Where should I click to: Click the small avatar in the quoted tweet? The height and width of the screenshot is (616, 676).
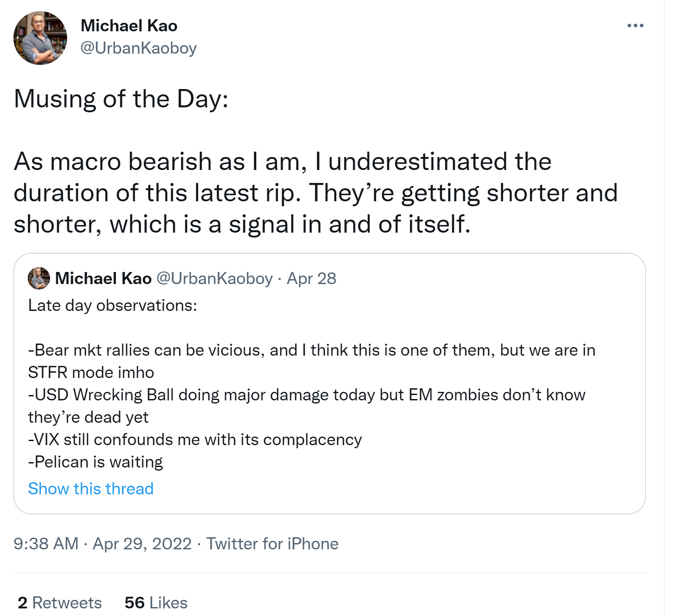39,278
